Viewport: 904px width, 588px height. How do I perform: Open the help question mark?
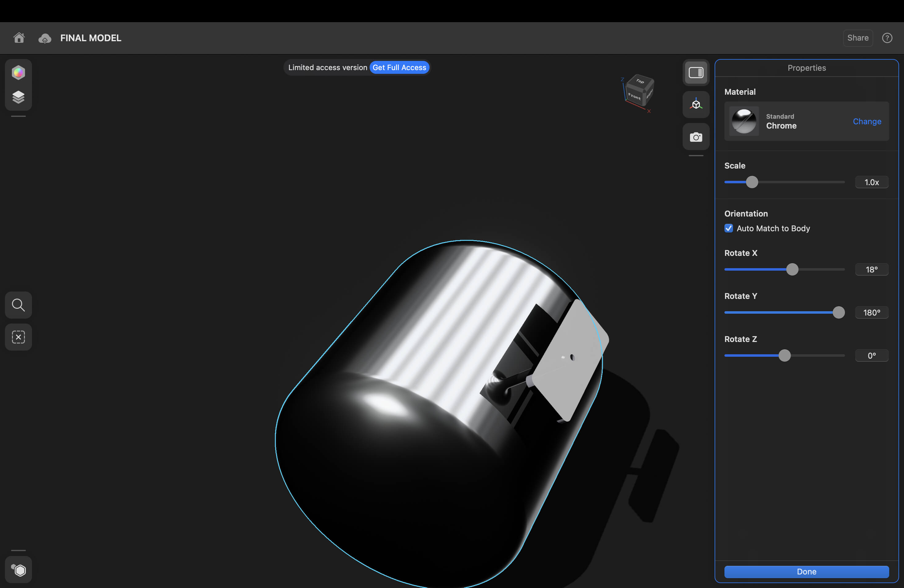point(887,38)
